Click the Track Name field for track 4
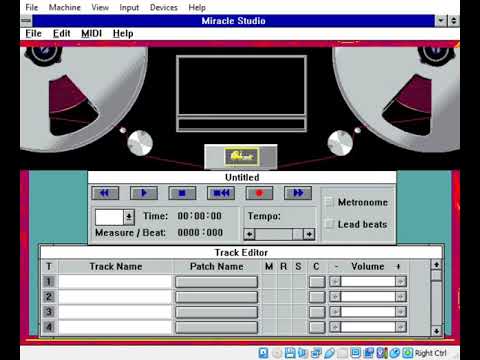Screen dimensions: 480x360 click(115, 327)
